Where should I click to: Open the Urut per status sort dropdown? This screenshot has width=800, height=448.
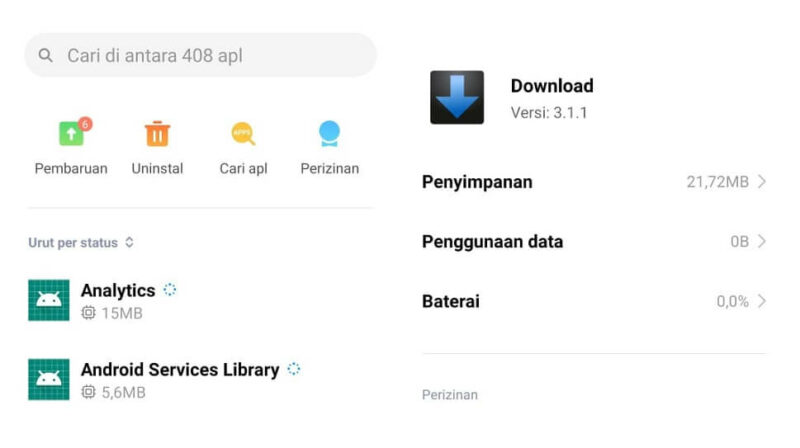[81, 242]
